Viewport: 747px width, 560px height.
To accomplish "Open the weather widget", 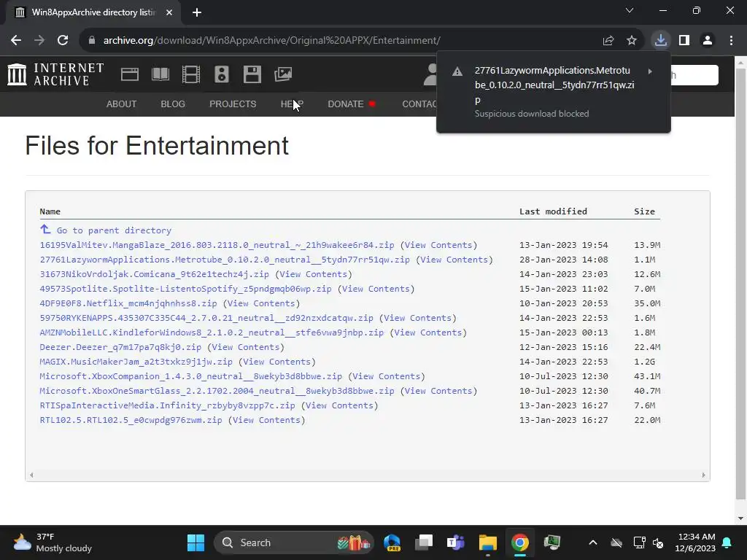I will point(53,542).
